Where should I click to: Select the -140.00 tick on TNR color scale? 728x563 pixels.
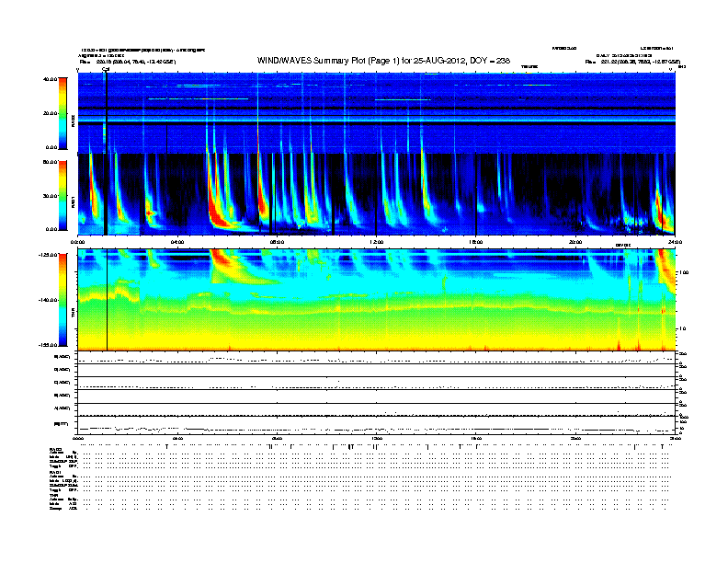(x=48, y=300)
